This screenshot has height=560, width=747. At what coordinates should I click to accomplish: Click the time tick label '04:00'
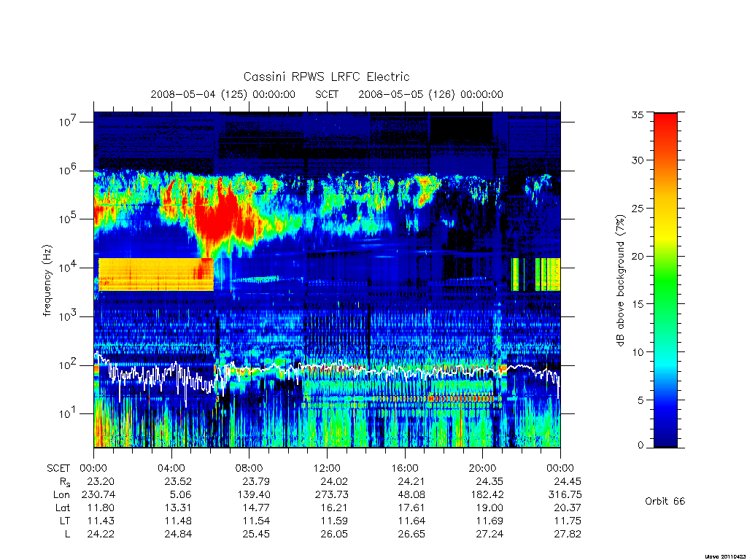tap(171, 468)
